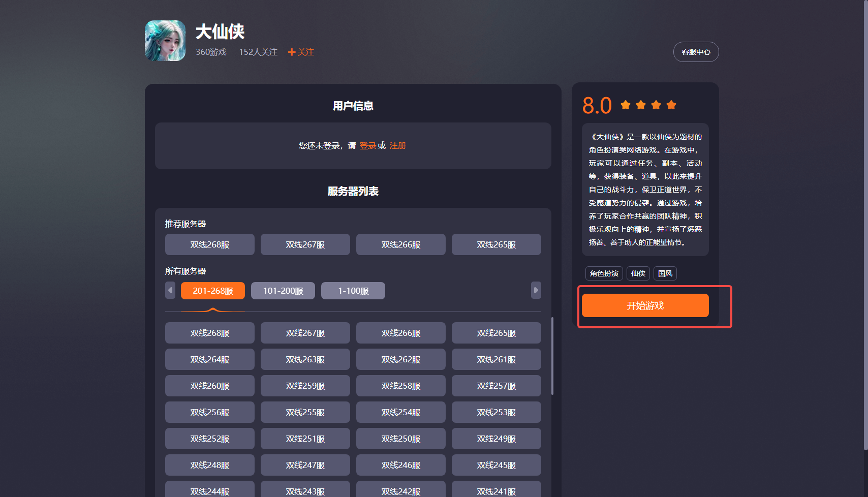Image resolution: width=868 pixels, height=497 pixels.
Task: Click the right arrow beside server range tabs
Action: (x=536, y=290)
